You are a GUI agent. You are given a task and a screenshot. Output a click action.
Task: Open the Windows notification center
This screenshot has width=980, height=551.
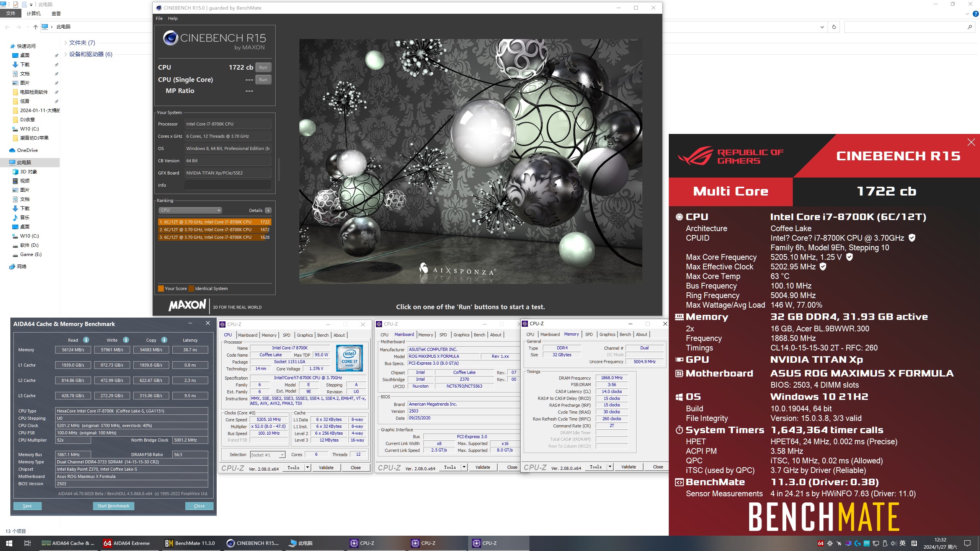click(x=967, y=543)
